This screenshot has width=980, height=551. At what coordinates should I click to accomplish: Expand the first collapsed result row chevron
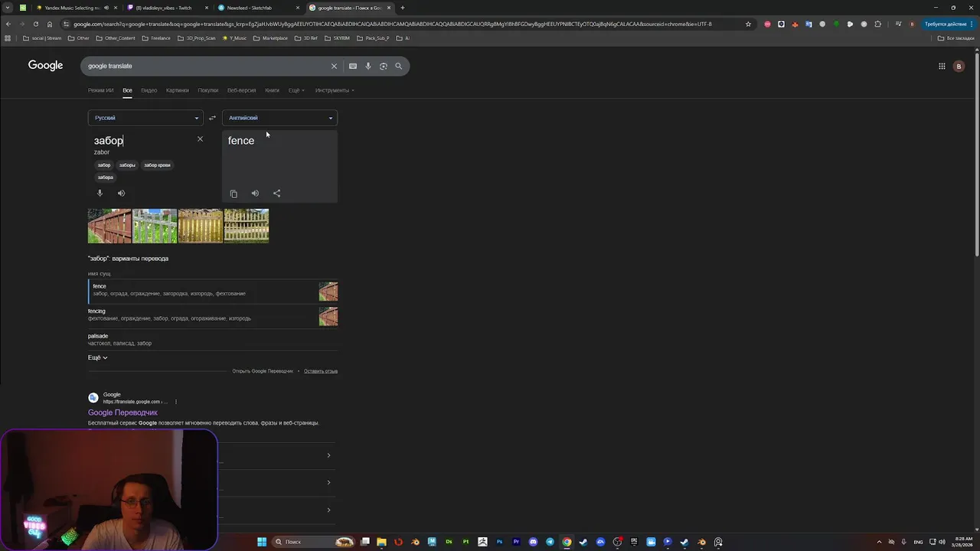click(328, 455)
